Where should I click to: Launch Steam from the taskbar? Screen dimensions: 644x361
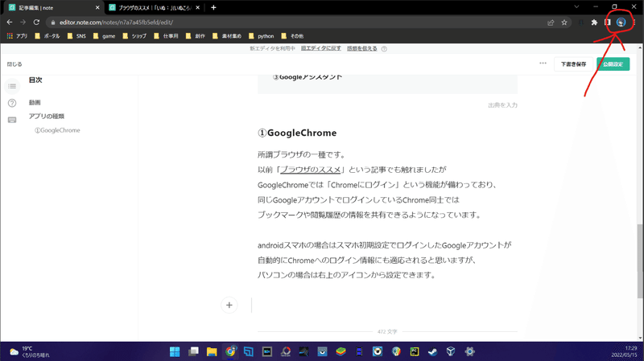[x=433, y=351]
